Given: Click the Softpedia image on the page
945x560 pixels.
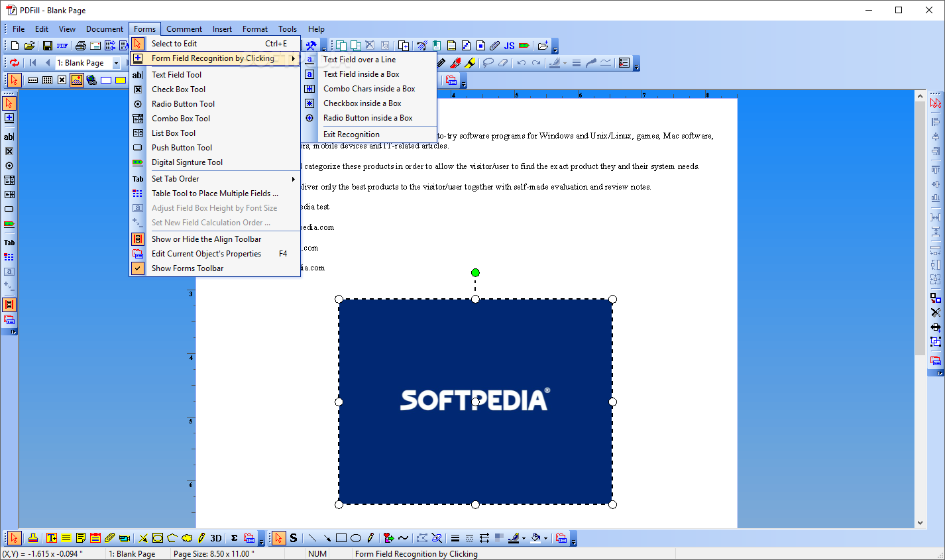Looking at the screenshot, I should [x=475, y=402].
